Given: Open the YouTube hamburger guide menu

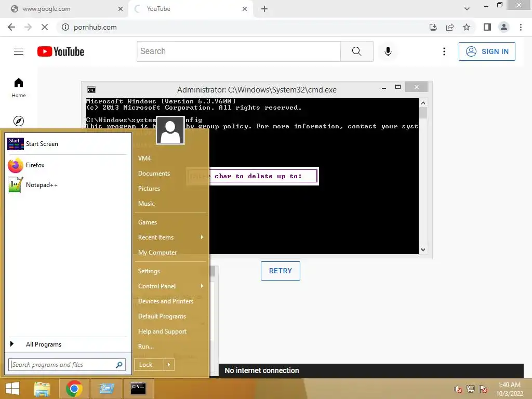Looking at the screenshot, I should pos(19,51).
